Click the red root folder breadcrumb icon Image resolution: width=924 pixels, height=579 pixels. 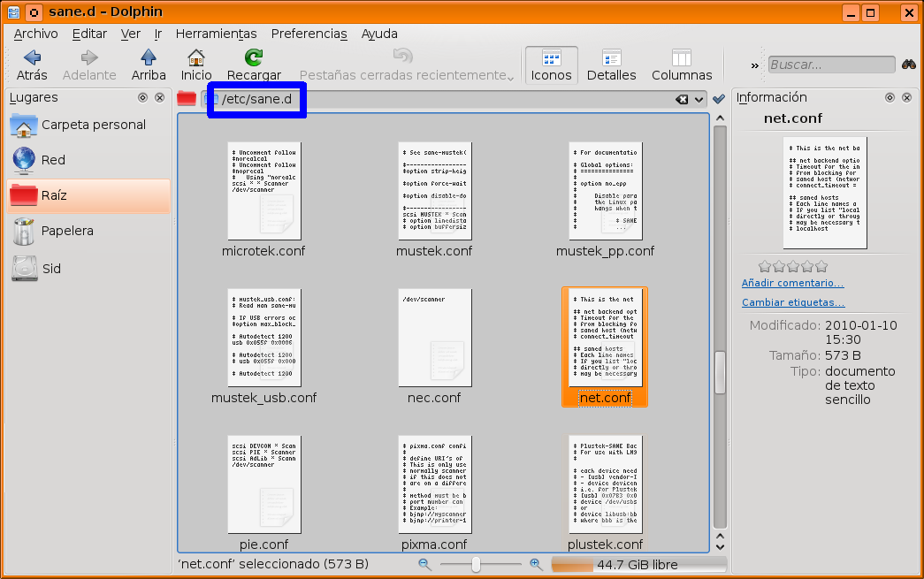coord(187,98)
